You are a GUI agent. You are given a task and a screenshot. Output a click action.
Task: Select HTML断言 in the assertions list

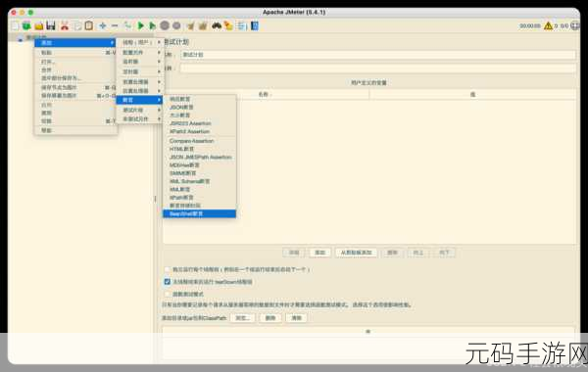200,149
